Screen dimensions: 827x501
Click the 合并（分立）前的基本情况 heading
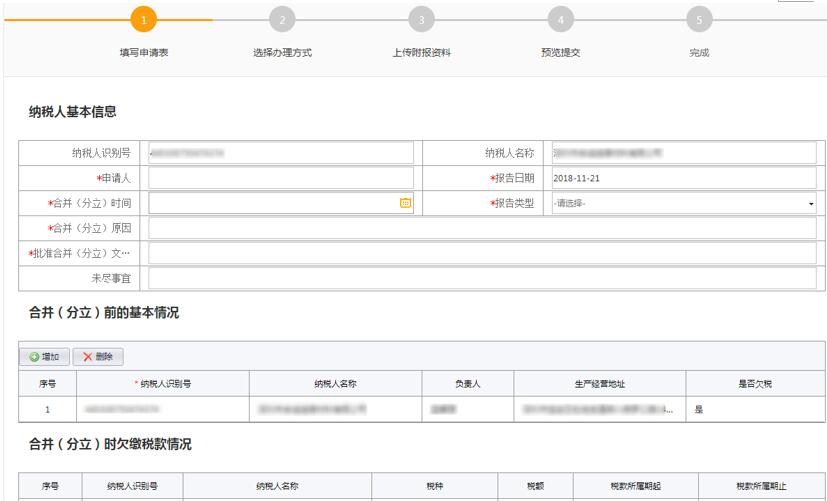tap(104, 313)
